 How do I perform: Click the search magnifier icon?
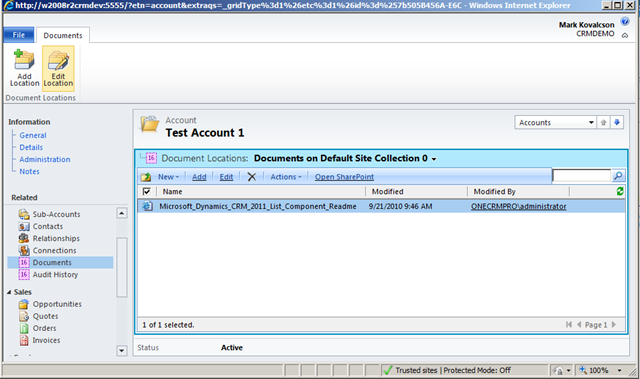618,176
